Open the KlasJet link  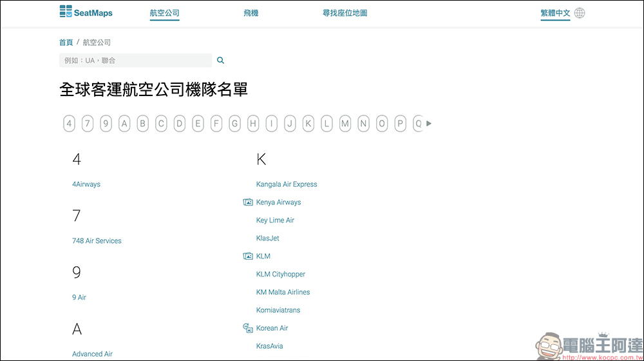click(268, 238)
